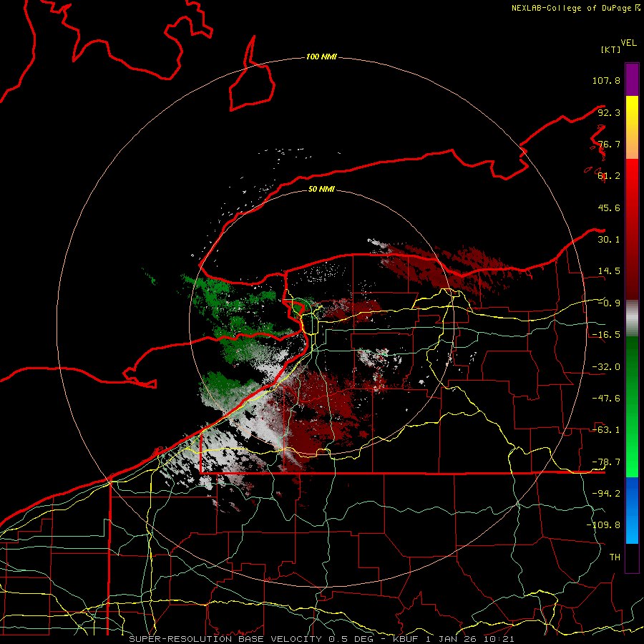Image resolution: width=644 pixels, height=644 pixels.
Task: Click the -47.6 legend value
Action: 606,399
